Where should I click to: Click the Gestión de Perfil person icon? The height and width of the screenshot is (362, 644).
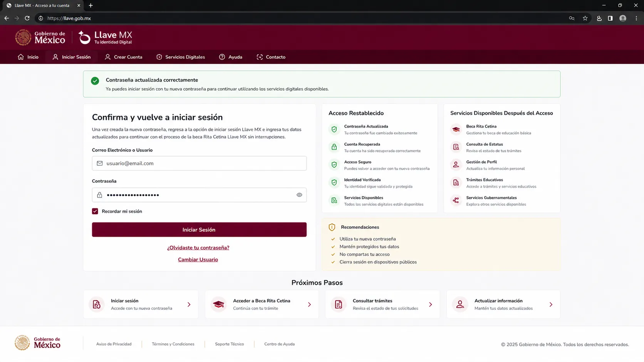[456, 165]
